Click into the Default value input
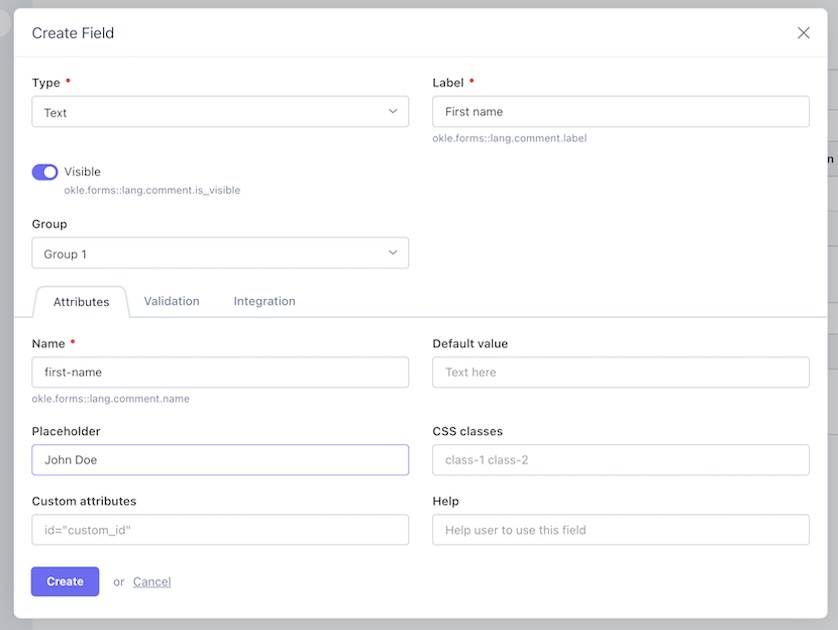 pyautogui.click(x=620, y=372)
